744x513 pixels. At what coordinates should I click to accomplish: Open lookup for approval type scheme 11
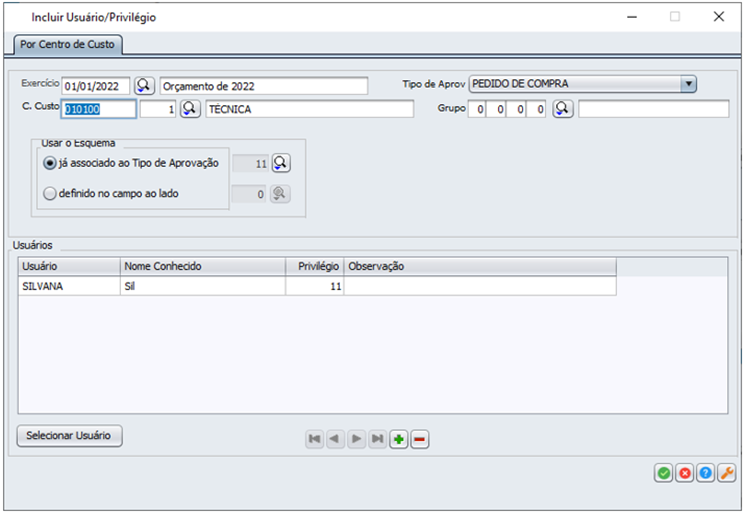tap(281, 163)
